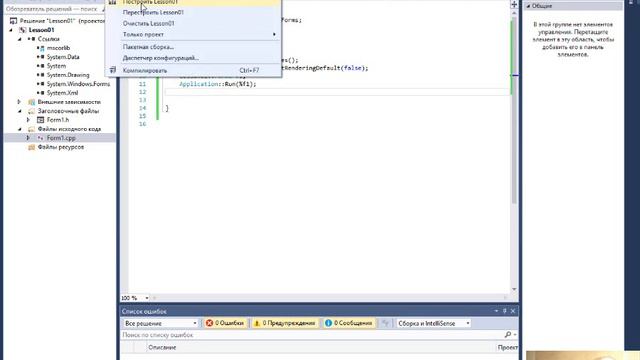Collapse the Файлы исходного кода node
Image resolution: width=640 pixels, height=360 pixels.
[x=20, y=129]
